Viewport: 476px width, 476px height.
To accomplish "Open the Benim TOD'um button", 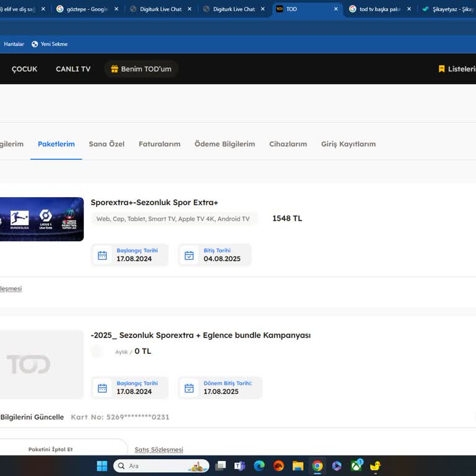I will 141,69.
